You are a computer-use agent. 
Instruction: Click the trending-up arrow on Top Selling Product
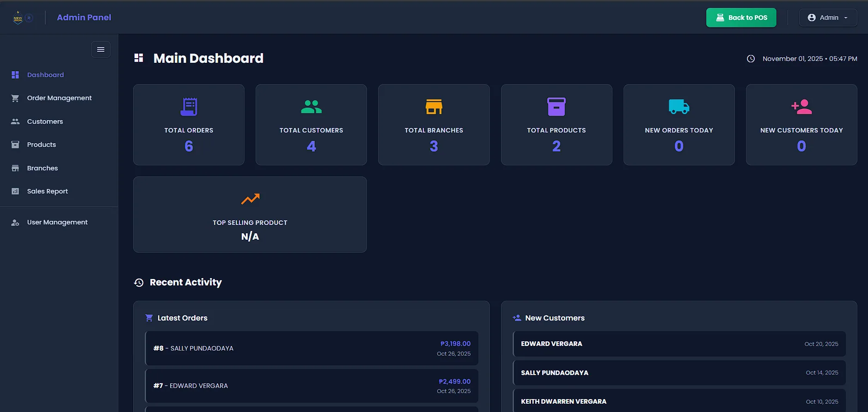(x=250, y=199)
